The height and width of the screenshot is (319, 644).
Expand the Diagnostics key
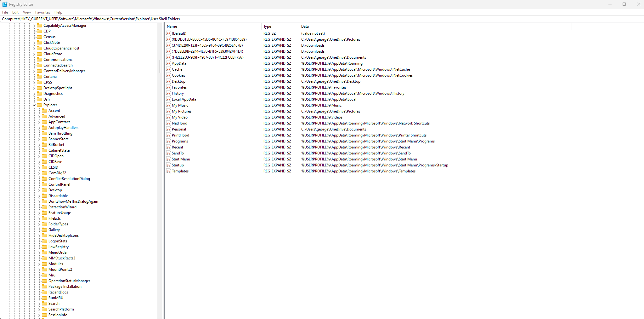pyautogui.click(x=34, y=94)
